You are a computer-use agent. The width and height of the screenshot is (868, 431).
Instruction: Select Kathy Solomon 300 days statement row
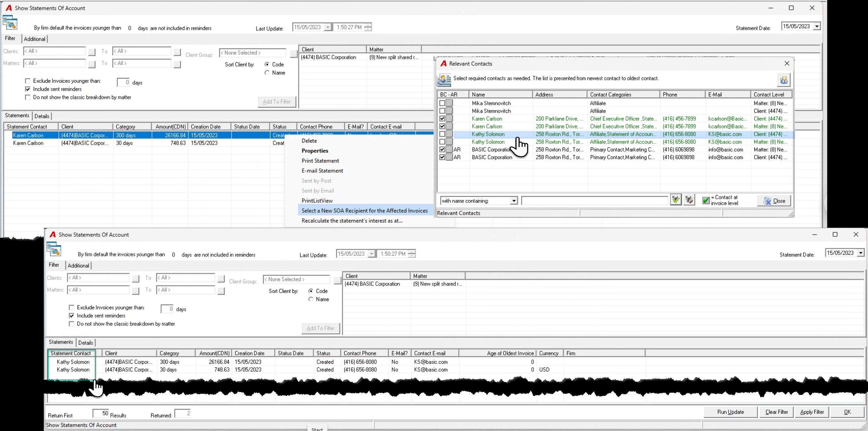(x=347, y=362)
